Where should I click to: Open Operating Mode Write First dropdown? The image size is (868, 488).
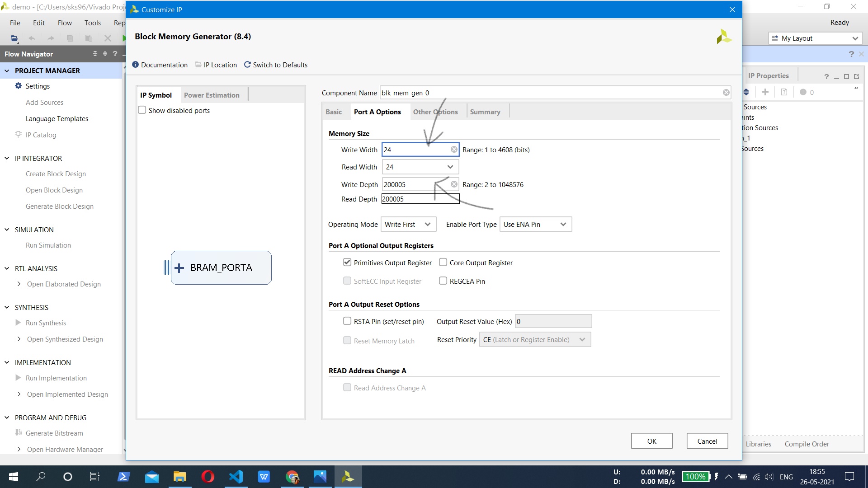pyautogui.click(x=427, y=225)
